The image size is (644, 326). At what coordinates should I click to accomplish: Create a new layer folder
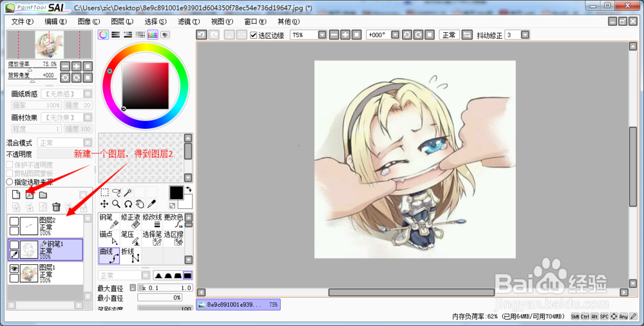click(x=43, y=195)
